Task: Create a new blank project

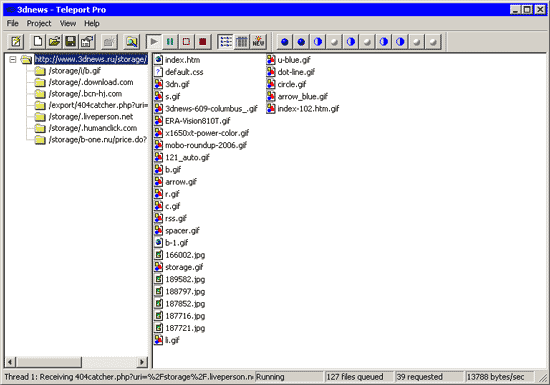Action: click(x=38, y=42)
